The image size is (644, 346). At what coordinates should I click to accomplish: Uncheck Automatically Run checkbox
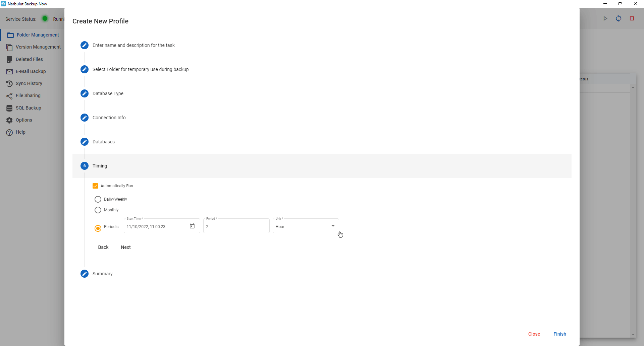95,186
